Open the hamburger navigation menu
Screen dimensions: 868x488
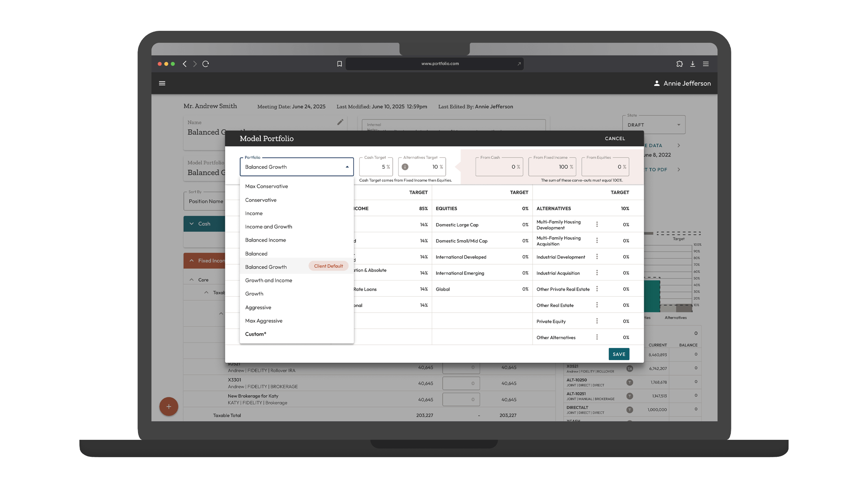(x=162, y=83)
